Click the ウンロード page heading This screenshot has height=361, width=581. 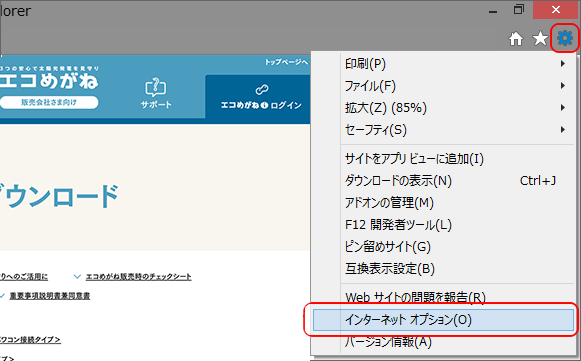(59, 196)
